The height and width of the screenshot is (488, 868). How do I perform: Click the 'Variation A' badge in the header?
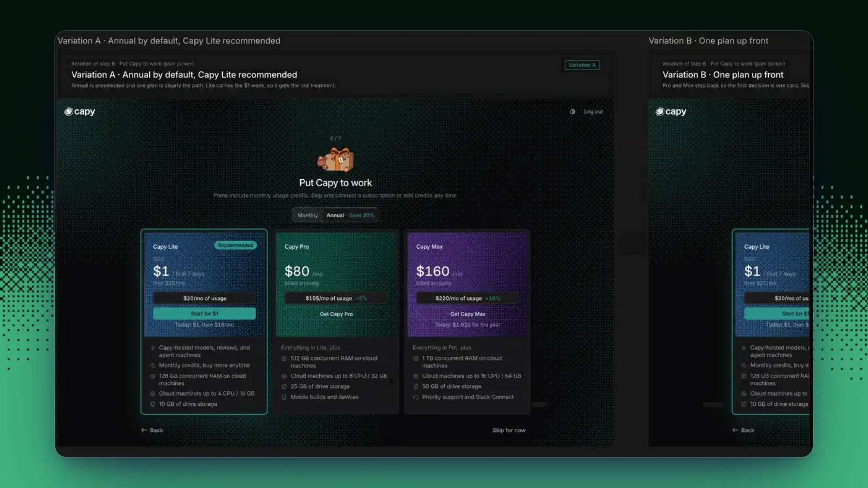click(582, 65)
